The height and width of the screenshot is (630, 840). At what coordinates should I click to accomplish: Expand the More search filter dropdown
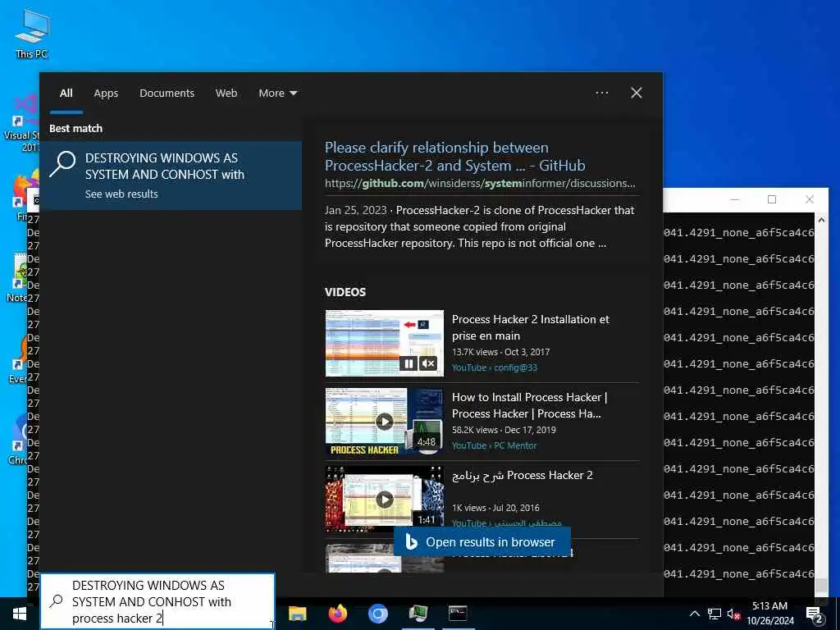pyautogui.click(x=277, y=94)
